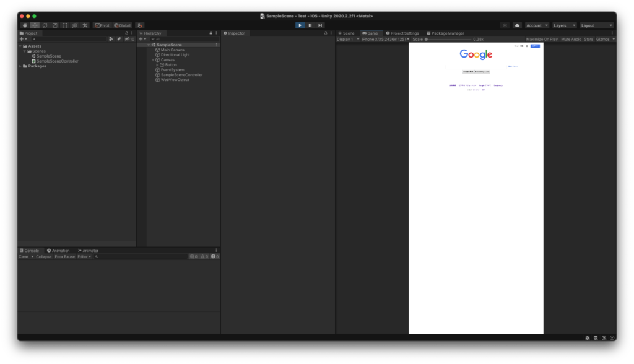Collapse the Canvas object in Hierarchy
Screen dimensions: 634x364
153,60
